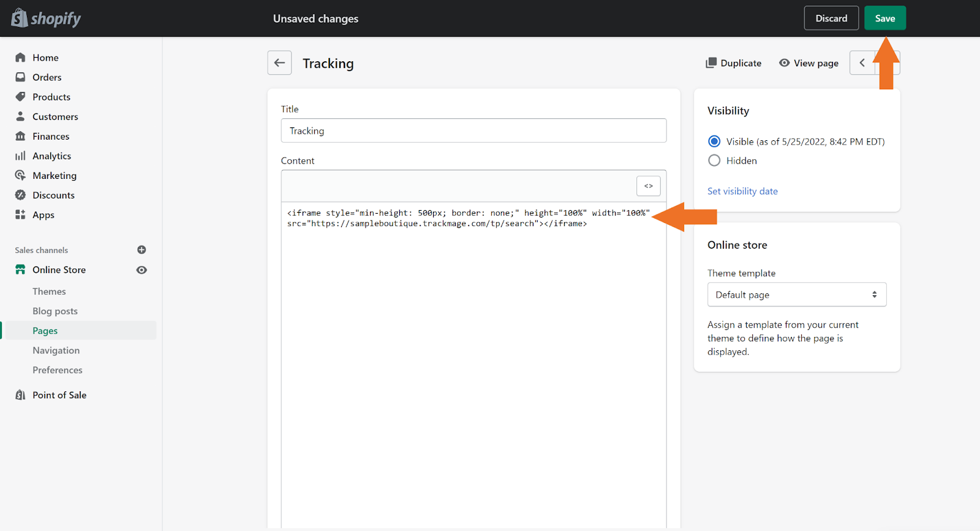Select Pages under Online Store
Screen dimensions: 980x531
tap(45, 331)
